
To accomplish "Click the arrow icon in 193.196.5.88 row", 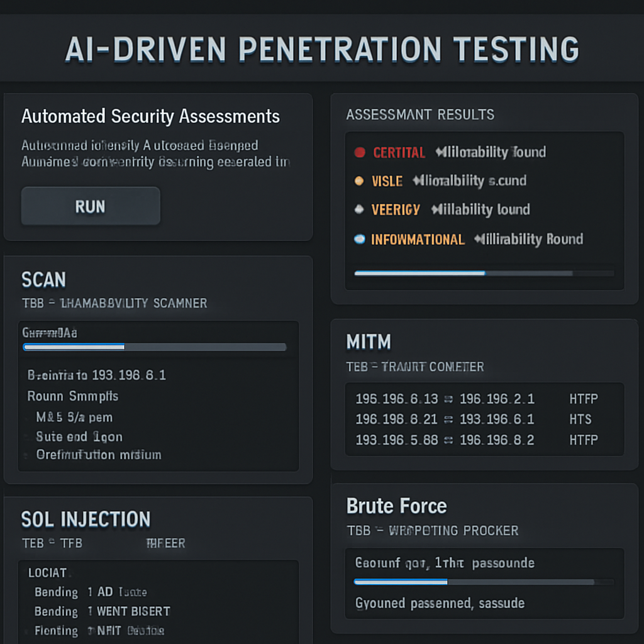I will tap(448, 440).
